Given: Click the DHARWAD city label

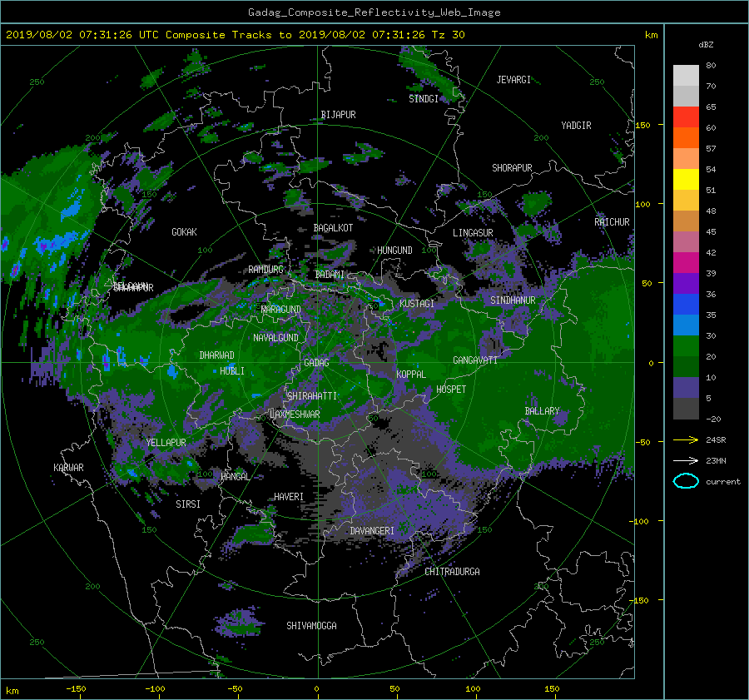Looking at the screenshot, I should [217, 355].
